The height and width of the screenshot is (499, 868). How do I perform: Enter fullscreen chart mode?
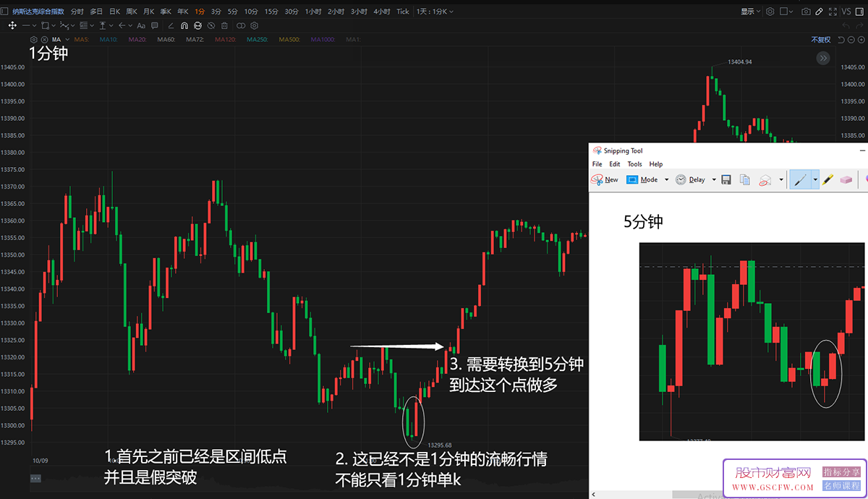pyautogui.click(x=833, y=12)
